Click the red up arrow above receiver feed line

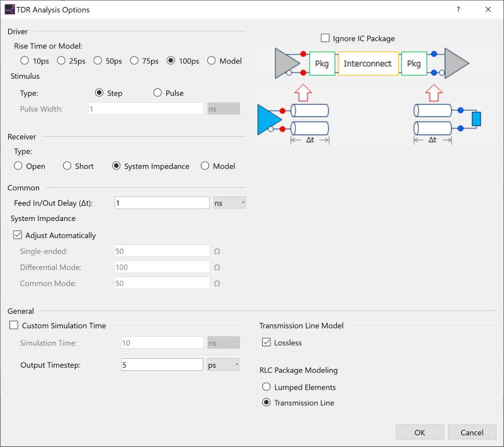(434, 93)
